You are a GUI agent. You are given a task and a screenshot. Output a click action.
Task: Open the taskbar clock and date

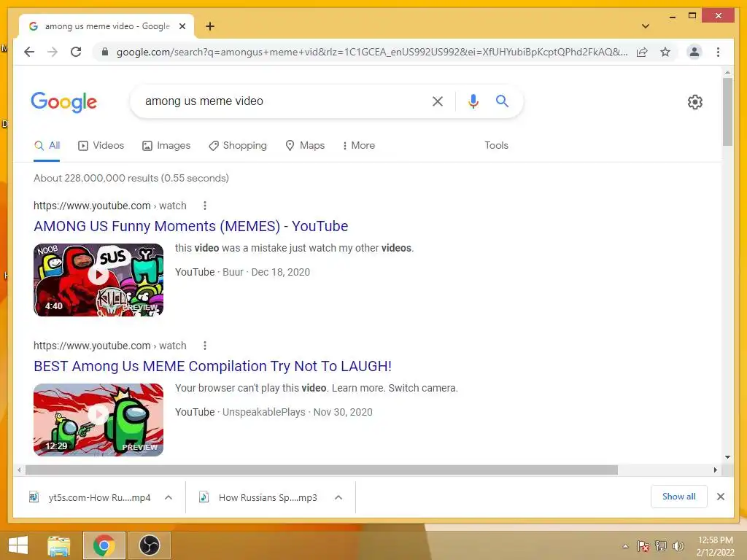pos(715,546)
